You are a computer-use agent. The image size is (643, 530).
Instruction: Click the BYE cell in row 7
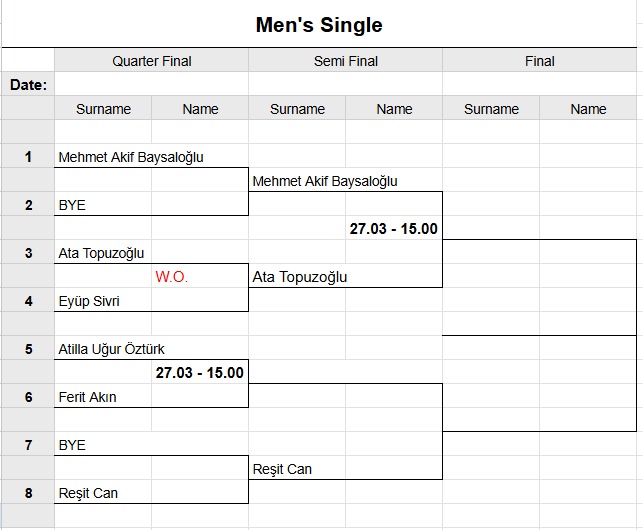point(72,445)
